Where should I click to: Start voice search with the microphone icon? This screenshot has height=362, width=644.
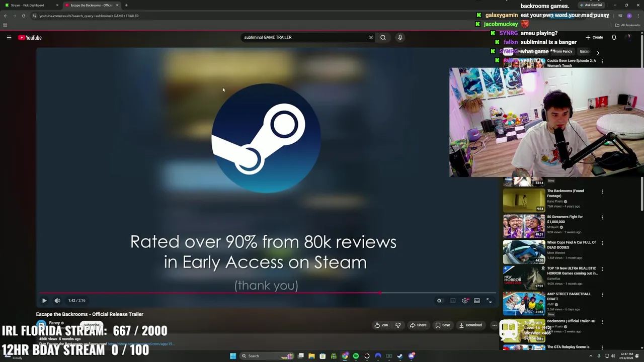400,37
